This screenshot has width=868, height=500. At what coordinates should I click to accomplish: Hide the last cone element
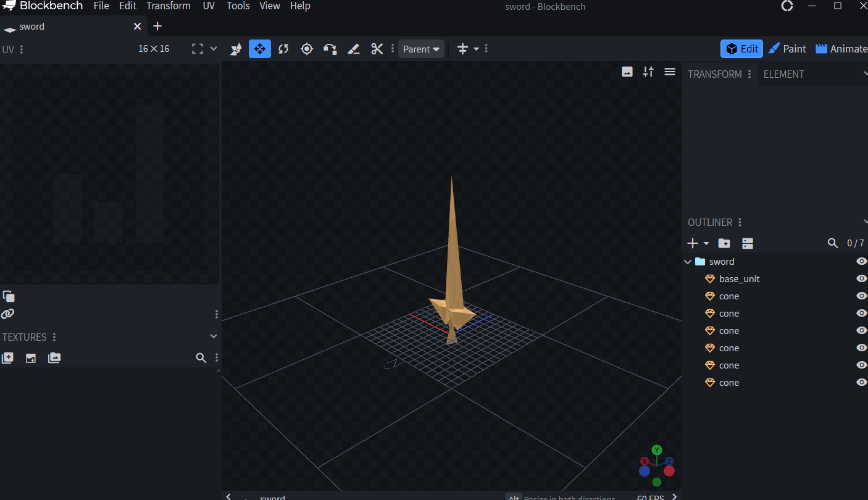coord(862,383)
